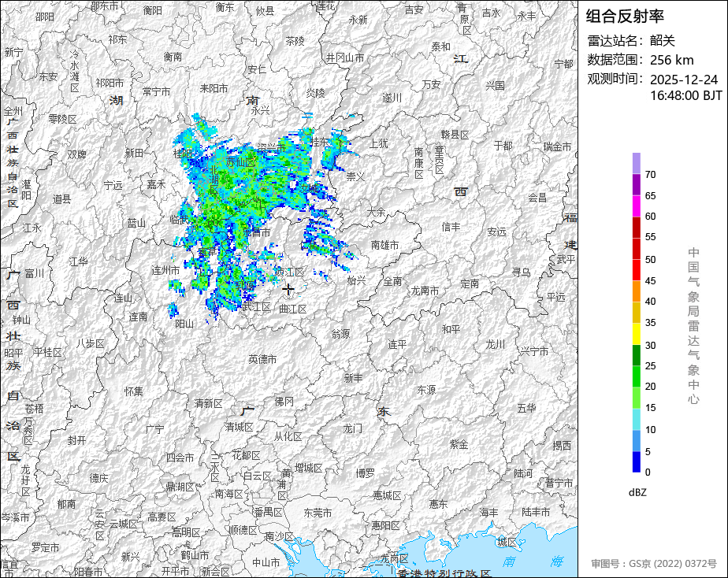Click the 武江区 label on the map
This screenshot has width=728, height=578.
[256, 306]
